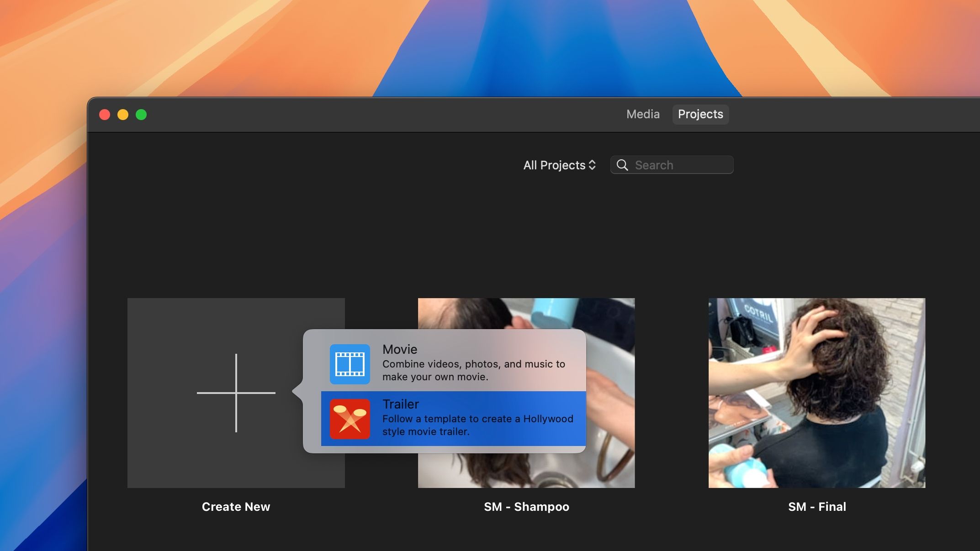Click the SM - Final project title

click(x=817, y=507)
